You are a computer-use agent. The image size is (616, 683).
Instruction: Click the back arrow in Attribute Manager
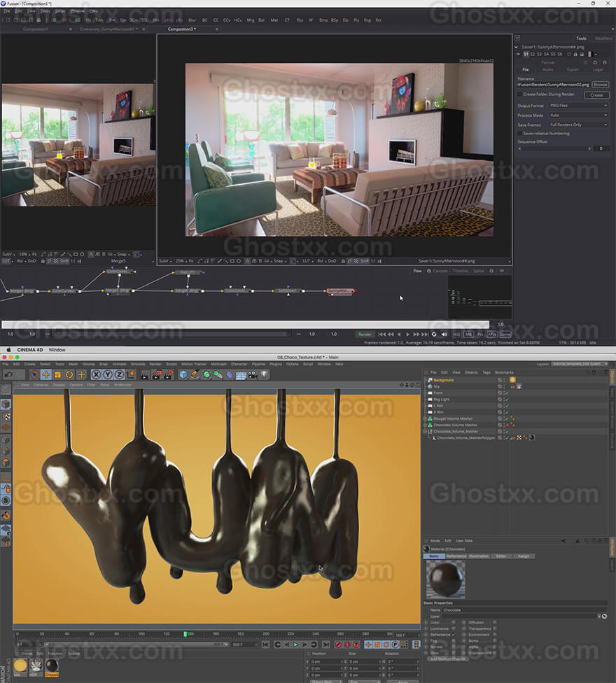[x=563, y=540]
